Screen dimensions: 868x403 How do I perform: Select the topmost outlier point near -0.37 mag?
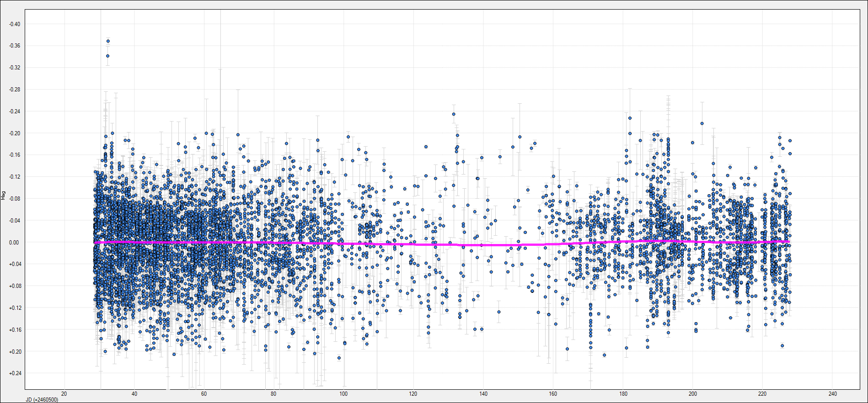(108, 41)
